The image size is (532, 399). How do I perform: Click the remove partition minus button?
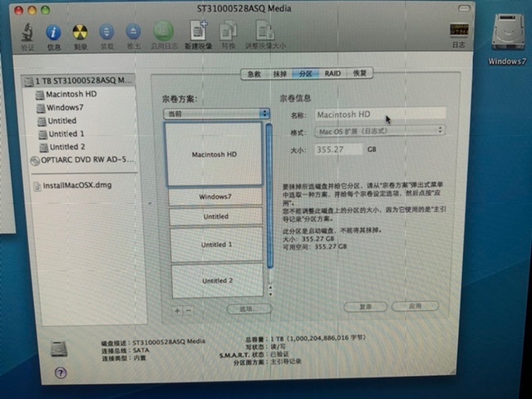pos(189,310)
